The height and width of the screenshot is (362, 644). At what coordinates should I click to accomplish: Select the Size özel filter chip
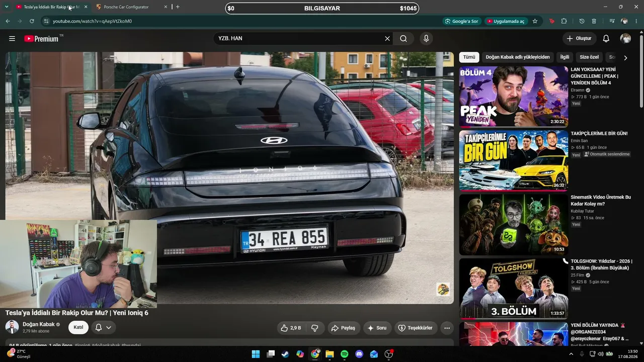[x=589, y=57]
